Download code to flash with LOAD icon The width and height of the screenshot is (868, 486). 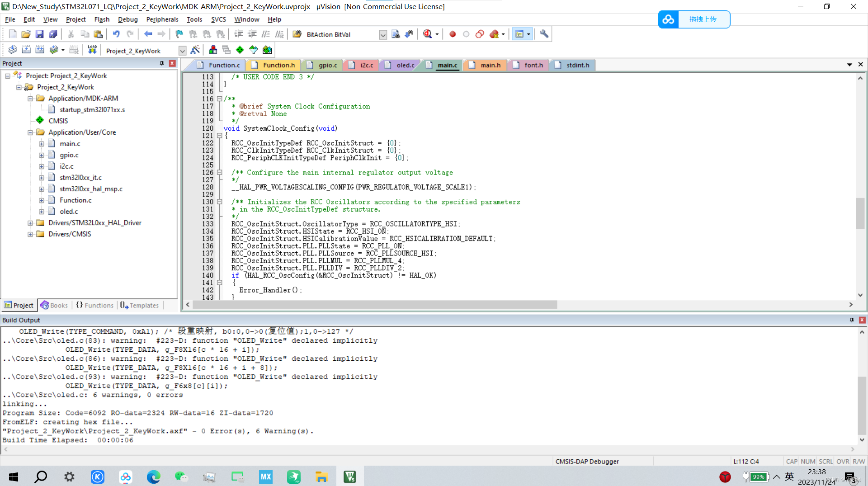[x=92, y=50]
